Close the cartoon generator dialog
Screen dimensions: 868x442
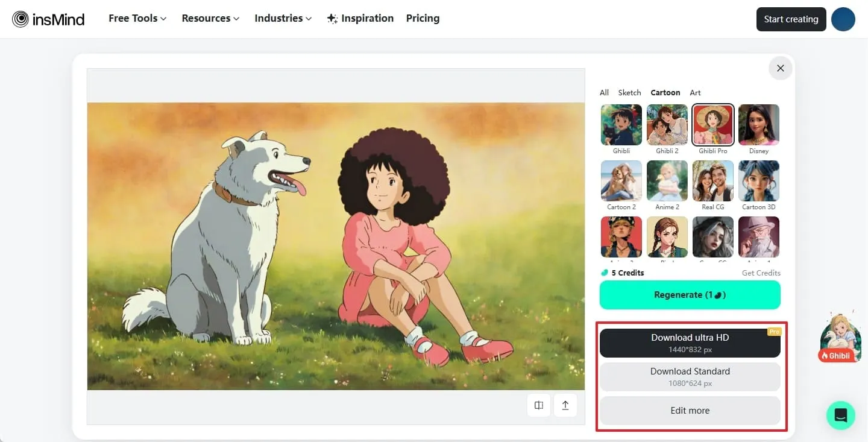click(x=780, y=68)
